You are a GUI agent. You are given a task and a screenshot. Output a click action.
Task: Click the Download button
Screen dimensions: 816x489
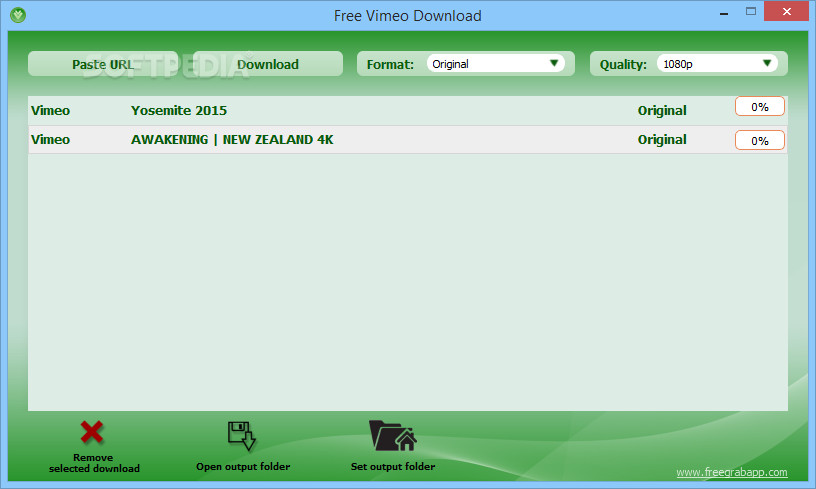coord(267,64)
